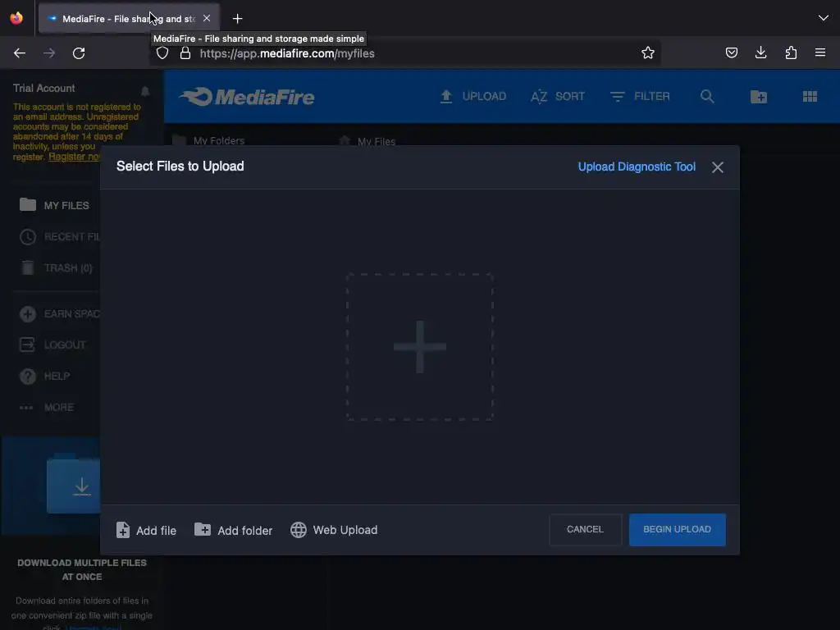Click the MediaFire logo
This screenshot has width=840, height=630.
pyautogui.click(x=247, y=97)
